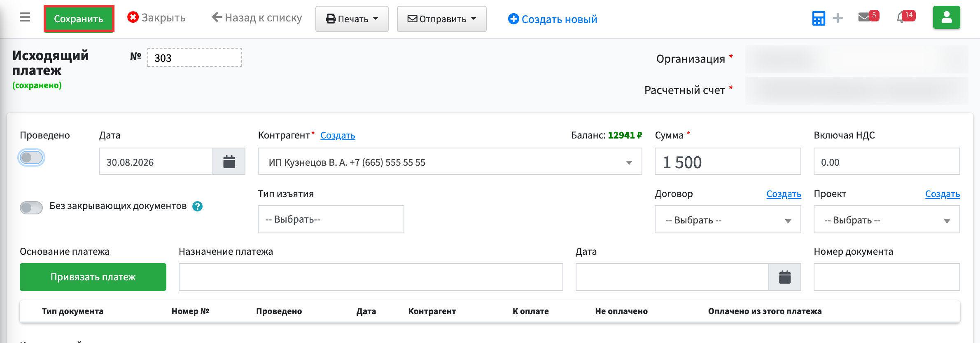Viewport: 980px width, 343px height.
Task: Toggle the Проведено switch
Action: click(x=31, y=157)
